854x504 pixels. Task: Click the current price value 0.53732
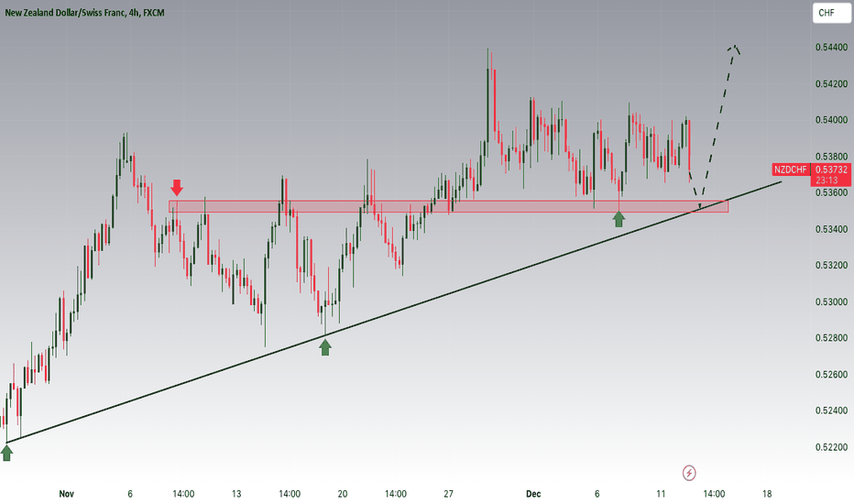tap(832, 170)
